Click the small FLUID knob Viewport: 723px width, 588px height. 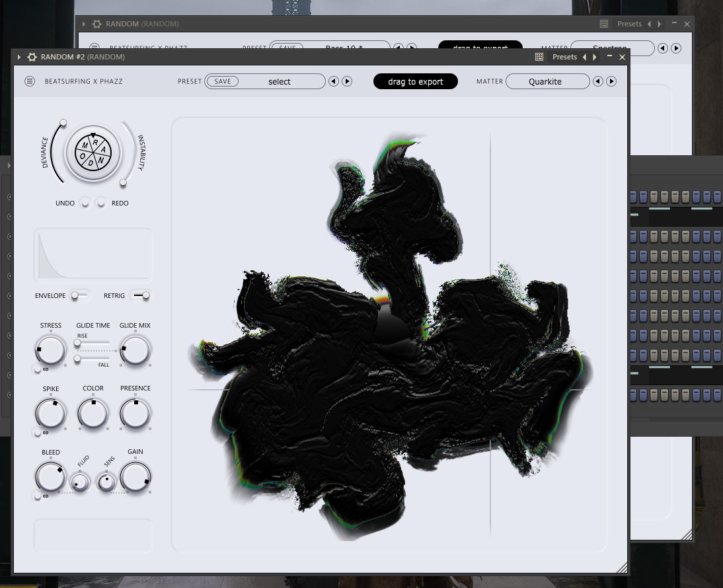click(80, 482)
